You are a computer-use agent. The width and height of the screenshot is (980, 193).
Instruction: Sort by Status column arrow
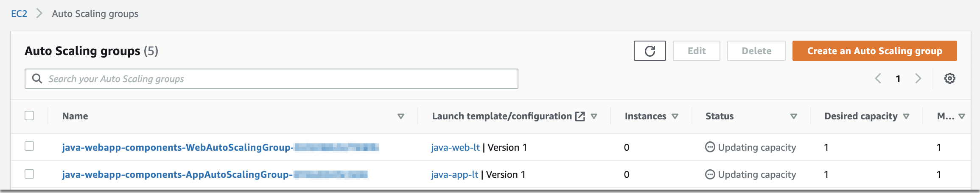click(x=793, y=116)
